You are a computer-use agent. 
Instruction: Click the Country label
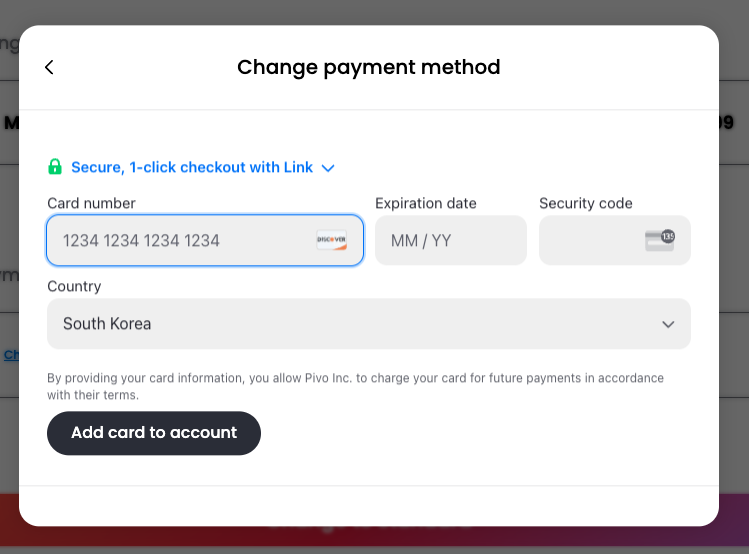(74, 286)
